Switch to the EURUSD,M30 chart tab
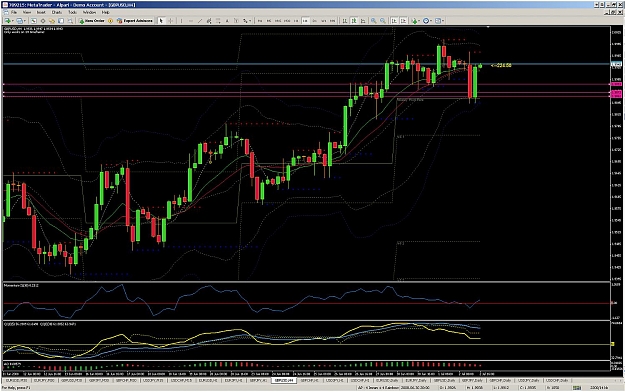Viewport: 625px width, 392px height. tap(17, 380)
